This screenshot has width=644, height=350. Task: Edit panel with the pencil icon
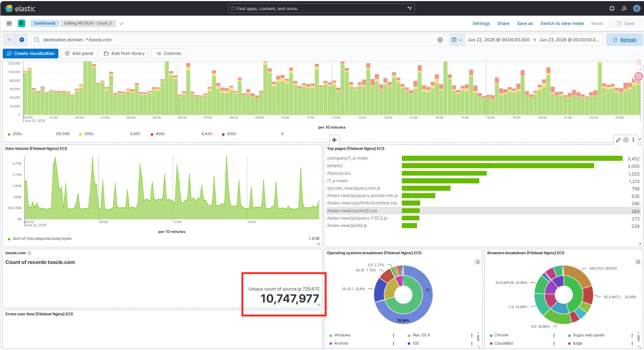(618, 140)
